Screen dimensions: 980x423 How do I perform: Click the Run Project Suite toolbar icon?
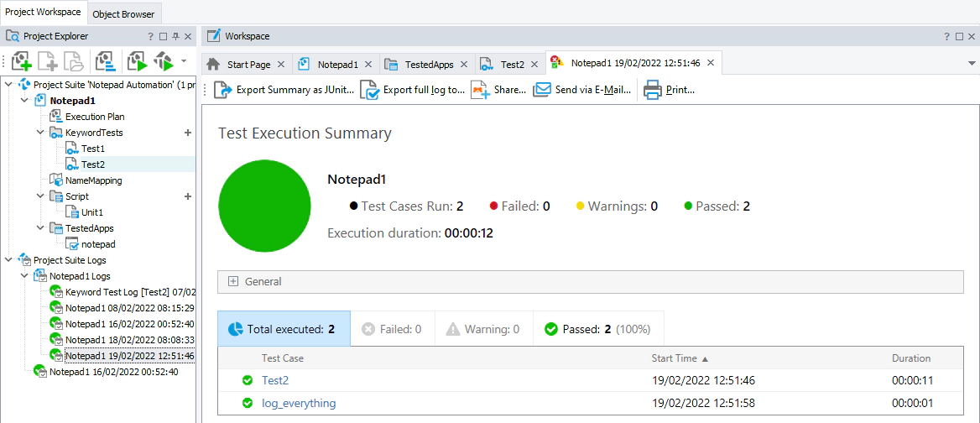(163, 61)
